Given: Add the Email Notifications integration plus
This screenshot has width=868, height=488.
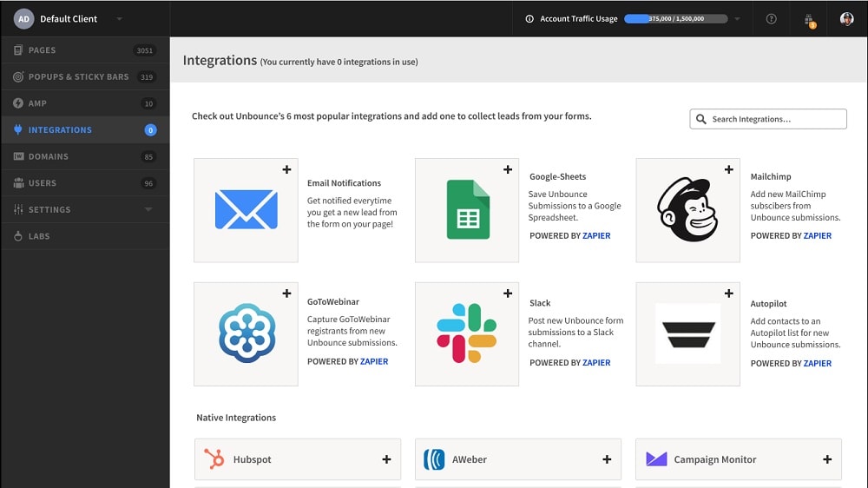Looking at the screenshot, I should pyautogui.click(x=286, y=169).
